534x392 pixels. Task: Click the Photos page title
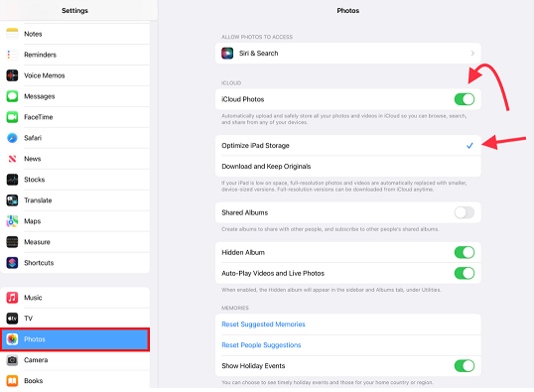click(348, 11)
